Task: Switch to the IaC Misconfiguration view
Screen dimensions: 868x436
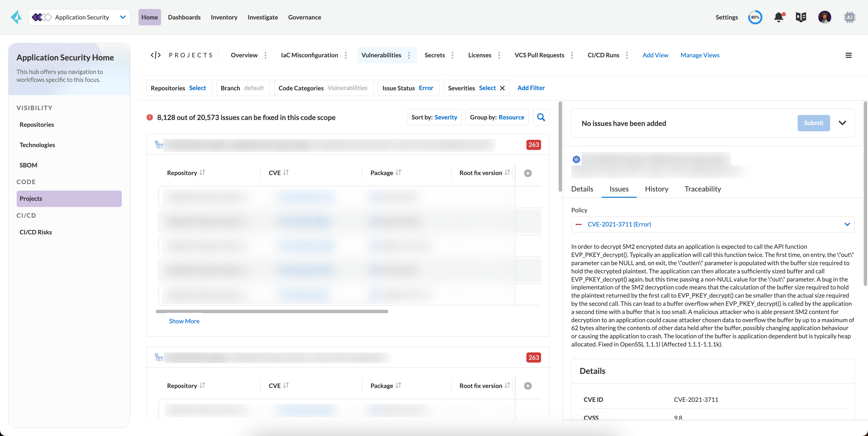Action: pyautogui.click(x=309, y=55)
